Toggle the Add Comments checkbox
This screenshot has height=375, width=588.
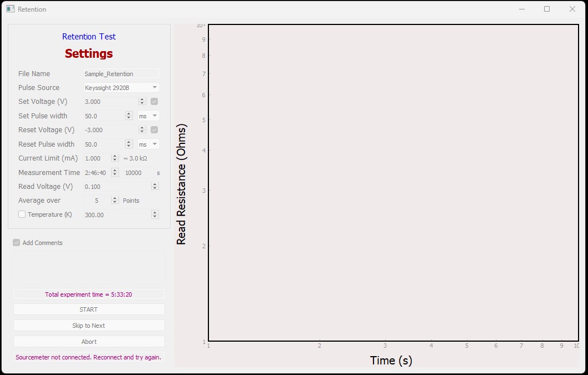17,243
